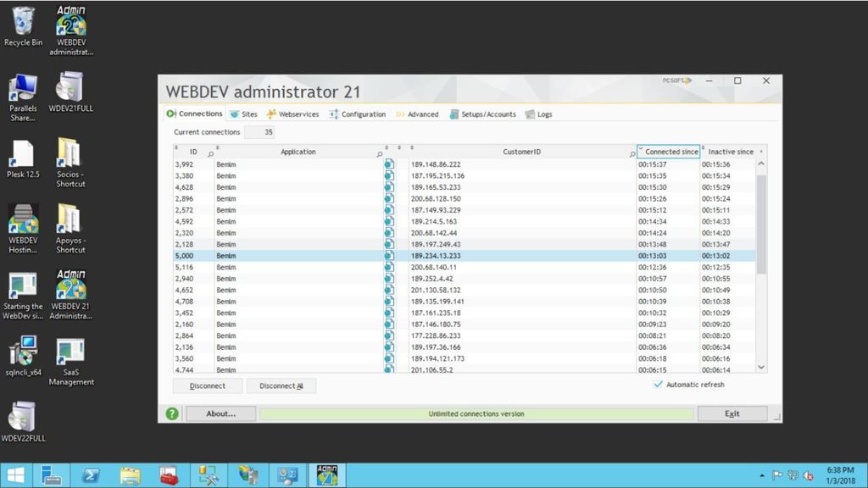Select the sqlncli_x64 installer desktop icon
The width and height of the screenshot is (868, 488).
click(x=23, y=356)
